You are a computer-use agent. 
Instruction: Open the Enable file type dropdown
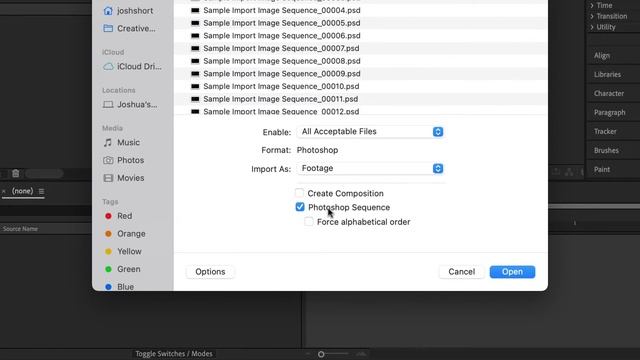[x=370, y=132]
